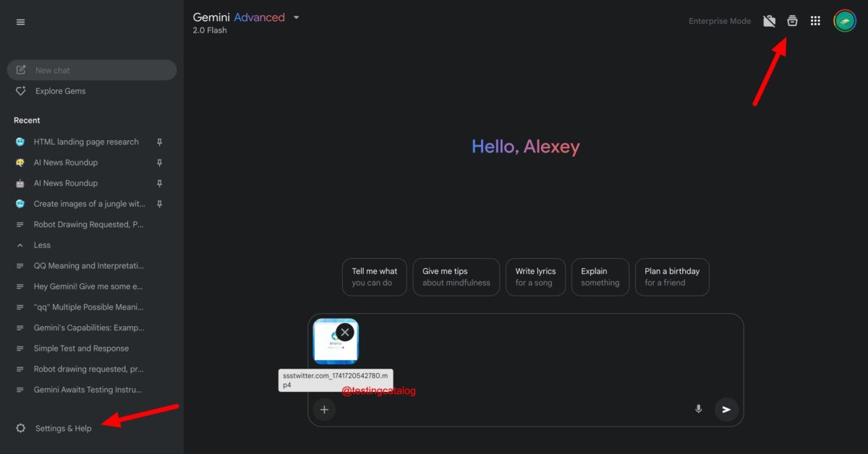The image size is (868, 454).
Task: Click the attached video thumbnail
Action: 336,341
